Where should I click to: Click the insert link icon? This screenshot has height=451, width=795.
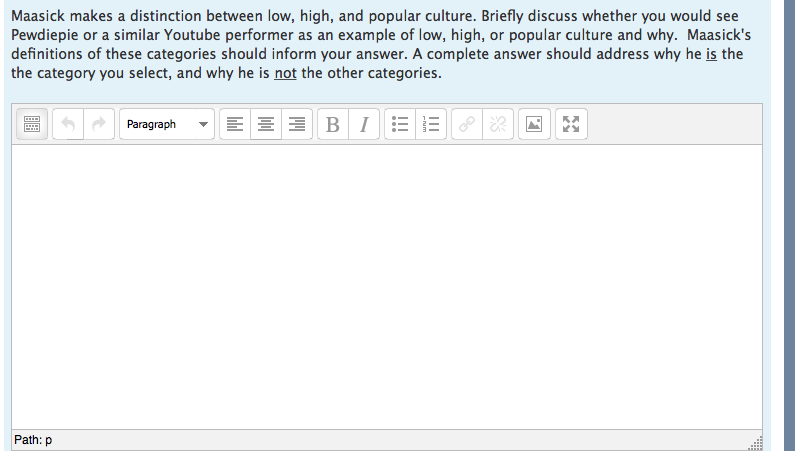pos(466,124)
